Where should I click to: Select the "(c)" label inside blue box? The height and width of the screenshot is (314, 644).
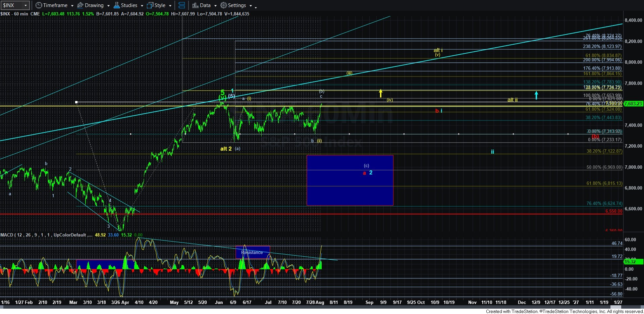click(366, 166)
